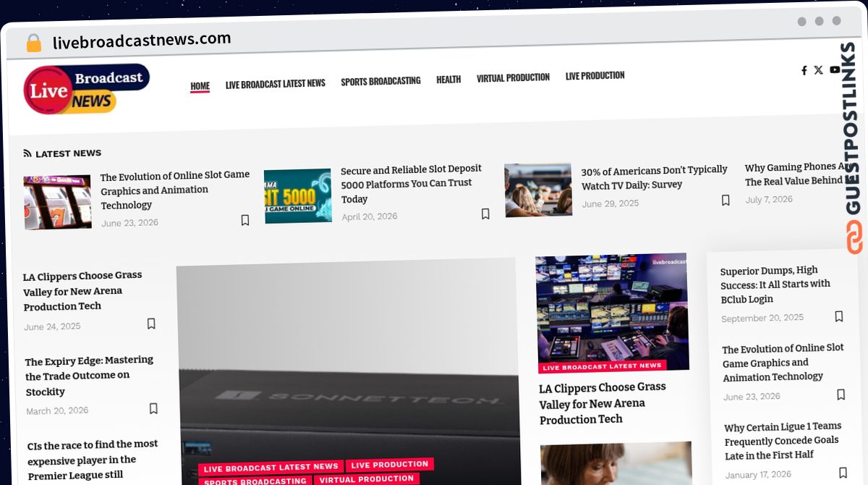Bookmark the Secure and Reliable Slot Deposit article
Screen dimensions: 868x485
pos(485,214)
